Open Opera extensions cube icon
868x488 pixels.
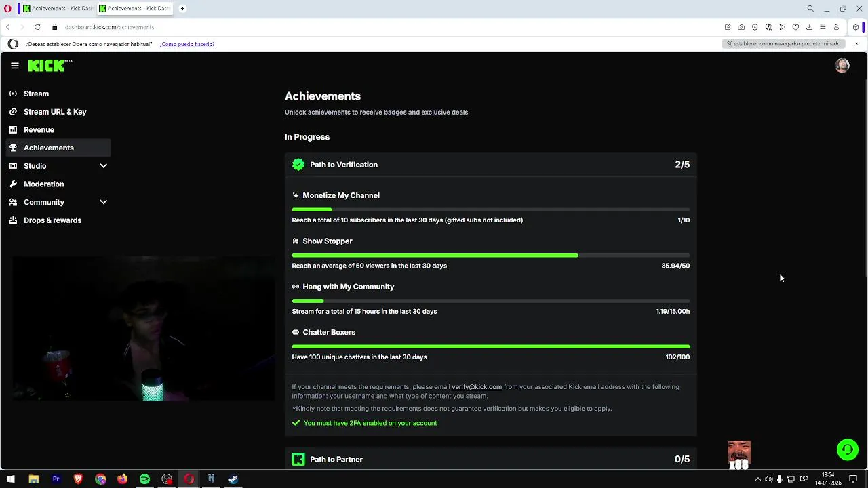coord(855,27)
